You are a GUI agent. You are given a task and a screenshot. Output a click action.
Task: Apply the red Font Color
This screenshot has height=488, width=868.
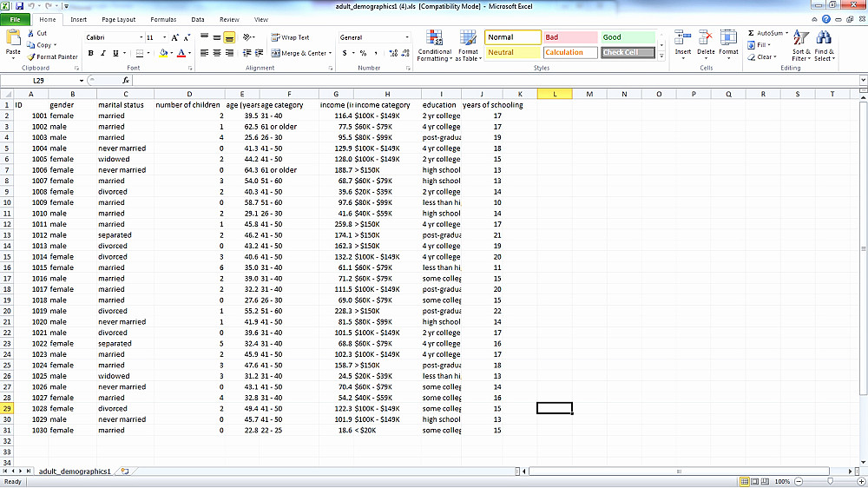pos(181,53)
